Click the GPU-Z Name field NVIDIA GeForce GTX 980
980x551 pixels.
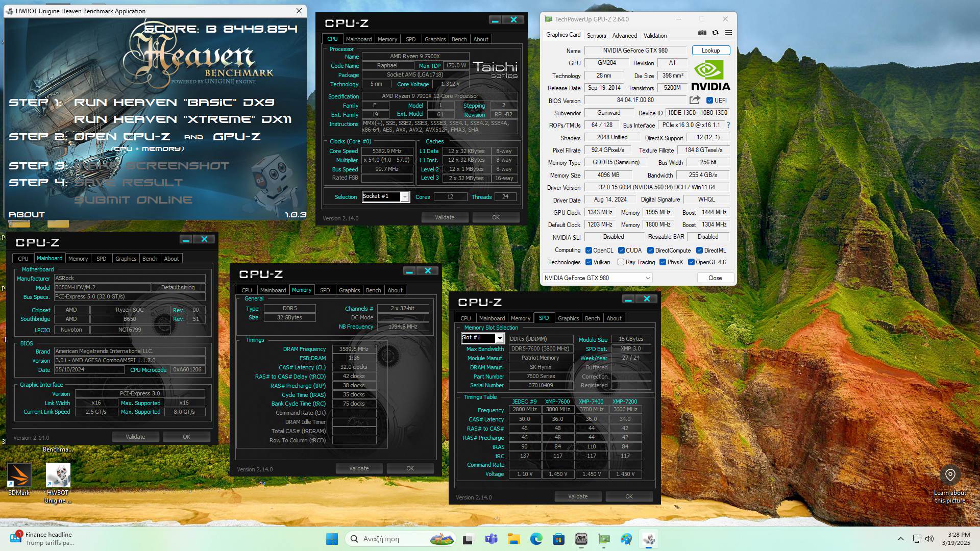[x=635, y=51]
